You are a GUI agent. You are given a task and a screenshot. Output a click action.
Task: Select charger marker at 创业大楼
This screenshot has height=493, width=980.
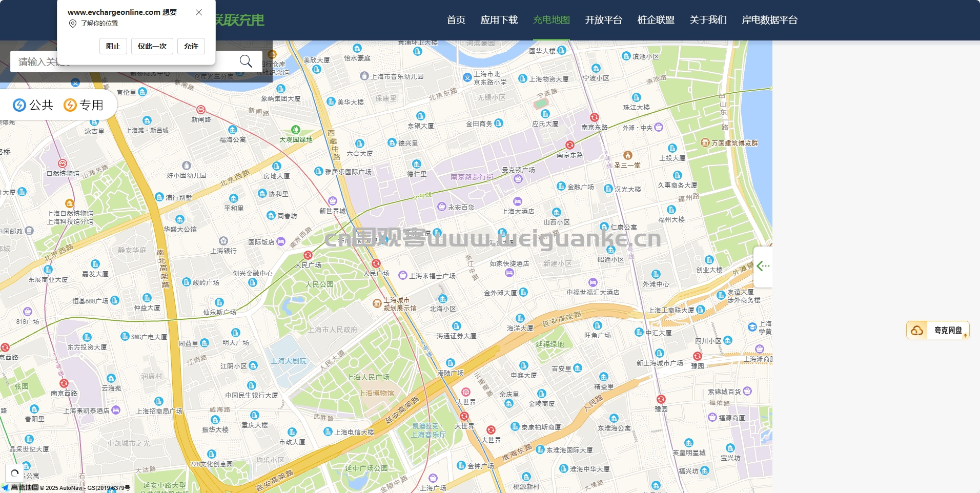pyautogui.click(x=709, y=260)
